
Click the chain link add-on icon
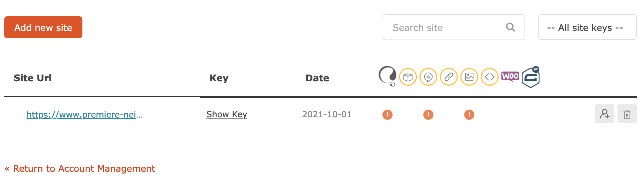point(449,77)
